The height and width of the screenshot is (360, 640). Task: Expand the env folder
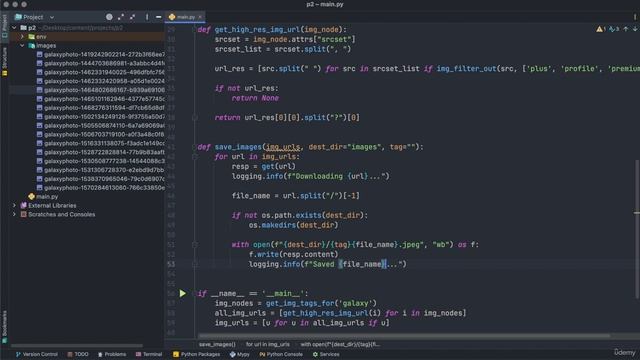click(x=22, y=37)
